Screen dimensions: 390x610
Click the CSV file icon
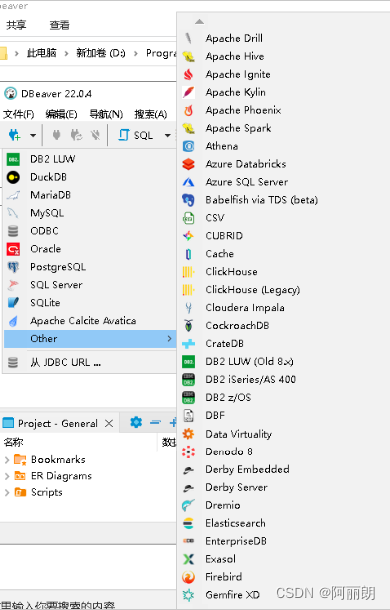pyautogui.click(x=188, y=218)
